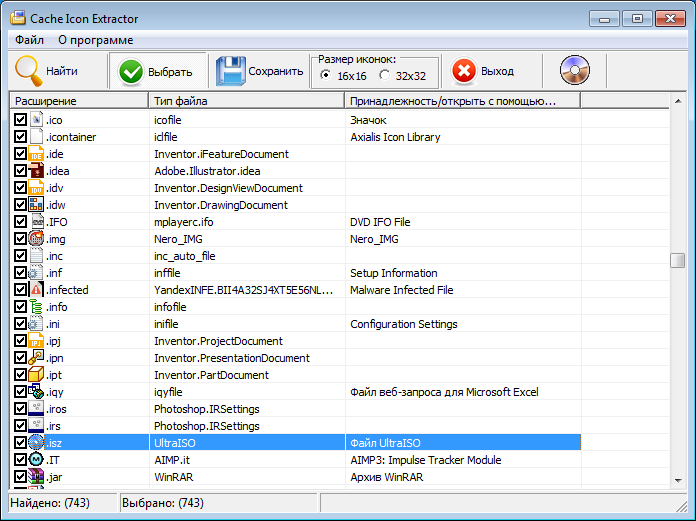Toggle the .idea row checkbox
The image size is (696, 521).
point(20,171)
